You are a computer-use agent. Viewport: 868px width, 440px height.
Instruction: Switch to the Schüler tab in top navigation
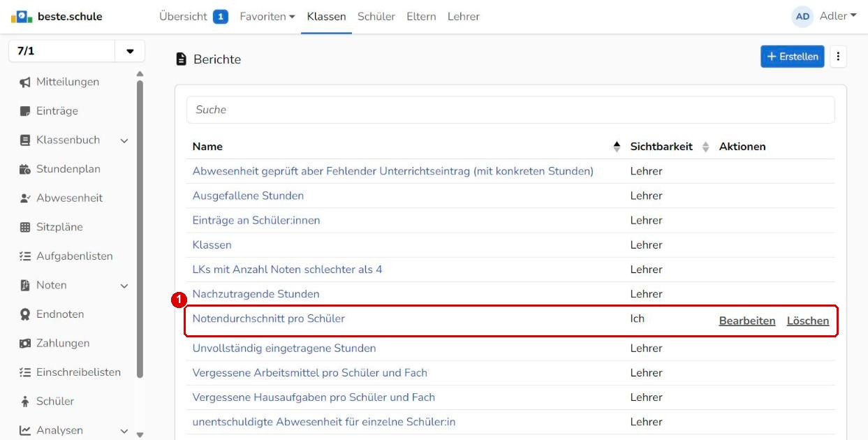(x=376, y=16)
